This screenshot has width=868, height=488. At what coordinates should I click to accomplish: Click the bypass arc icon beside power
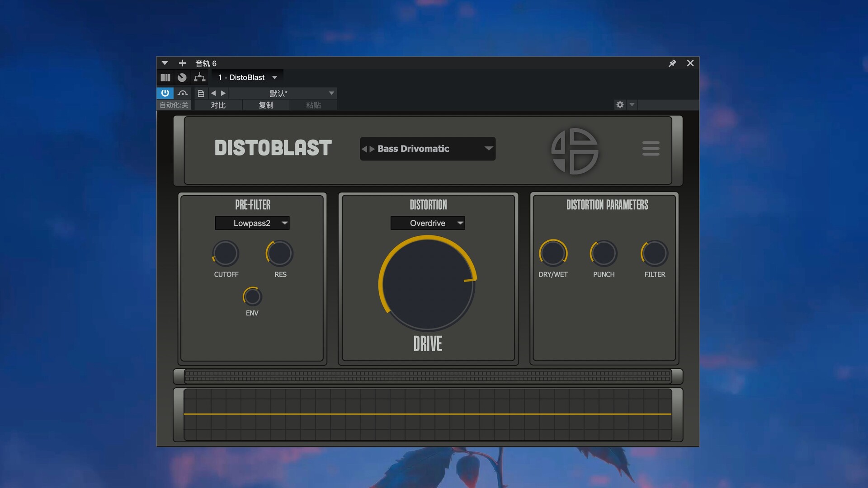183,93
